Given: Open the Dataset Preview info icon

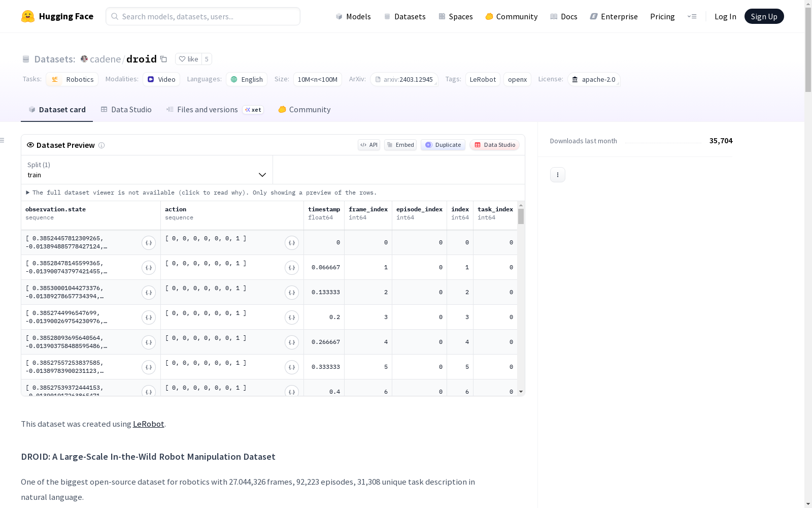Looking at the screenshot, I should (101, 145).
